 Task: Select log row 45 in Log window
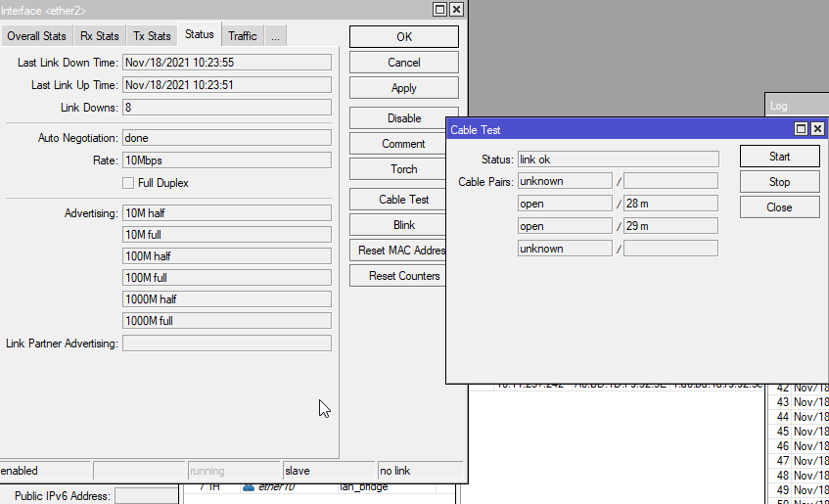(799, 432)
